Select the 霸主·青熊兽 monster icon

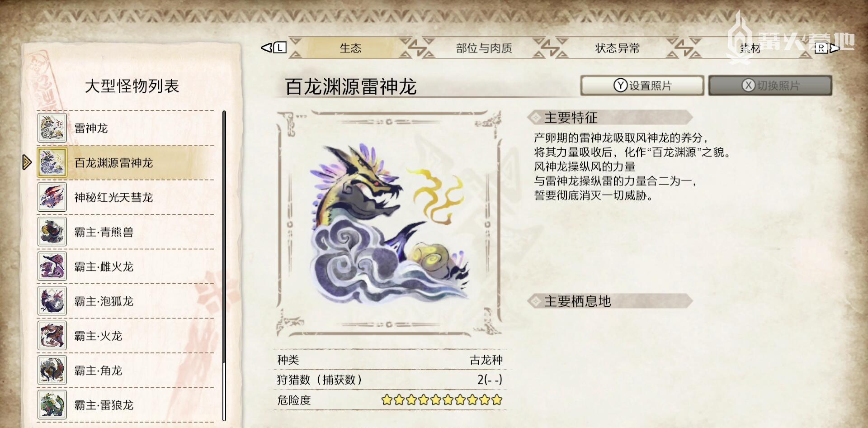tap(52, 232)
